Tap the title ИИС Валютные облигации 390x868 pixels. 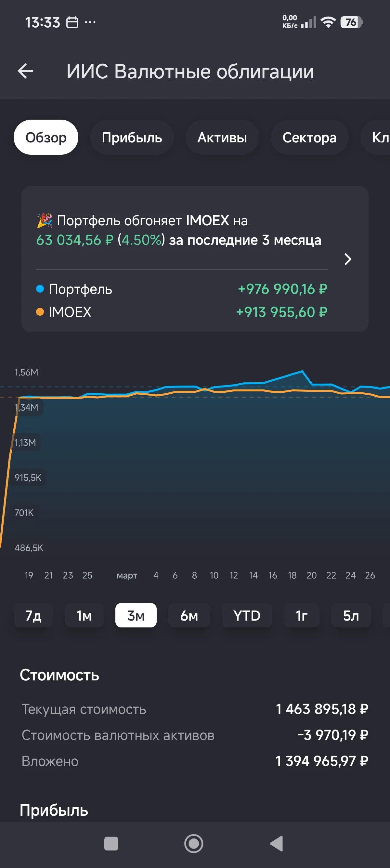click(190, 72)
